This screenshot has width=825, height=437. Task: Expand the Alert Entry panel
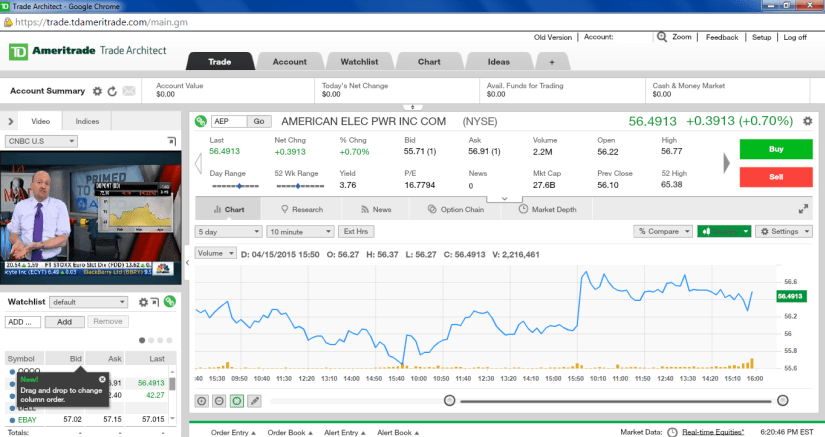click(345, 432)
